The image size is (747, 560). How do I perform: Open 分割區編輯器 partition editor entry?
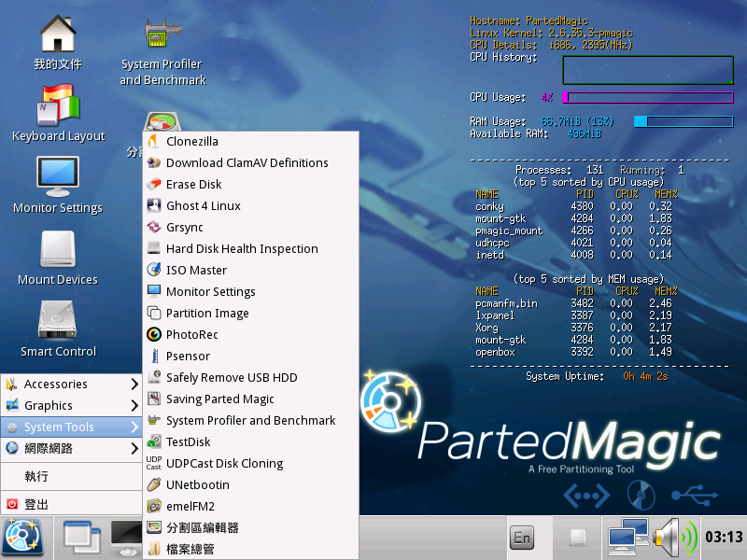250,527
